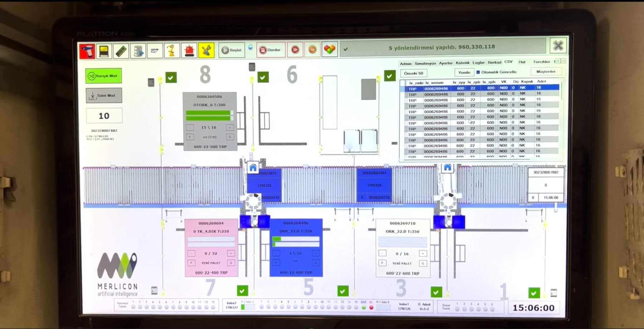The width and height of the screenshot is (644, 329).
Task: Toggle the green check left of CSV panel
Action: 390,76
